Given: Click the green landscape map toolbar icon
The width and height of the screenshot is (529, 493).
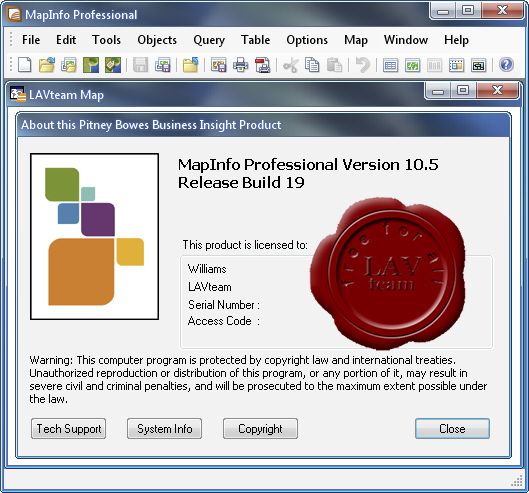Looking at the screenshot, I should (x=91, y=64).
